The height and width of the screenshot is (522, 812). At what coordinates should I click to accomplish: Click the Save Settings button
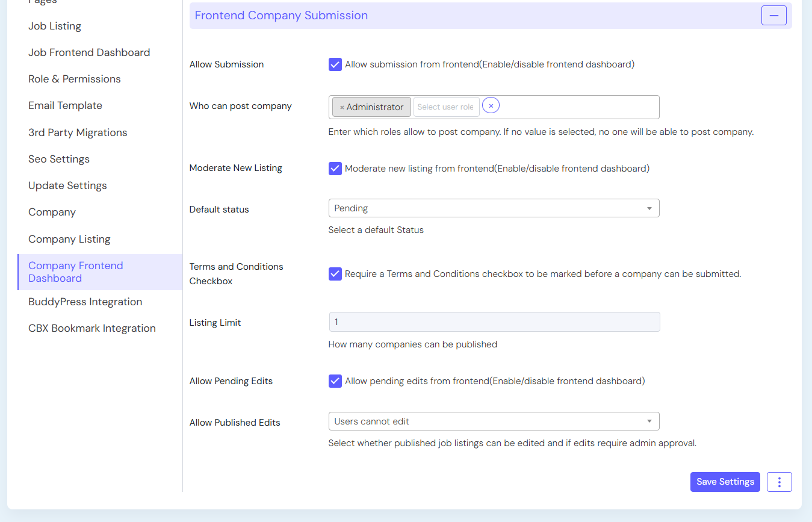point(725,482)
